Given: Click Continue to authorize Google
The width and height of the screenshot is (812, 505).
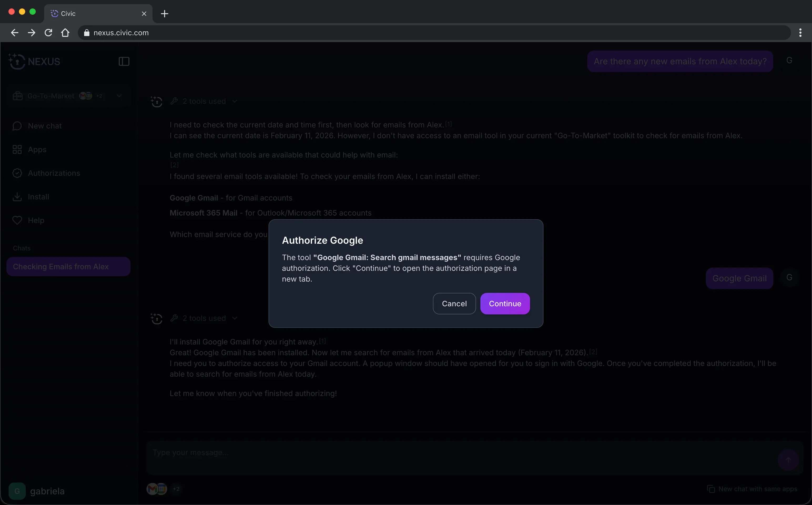Looking at the screenshot, I should point(505,303).
